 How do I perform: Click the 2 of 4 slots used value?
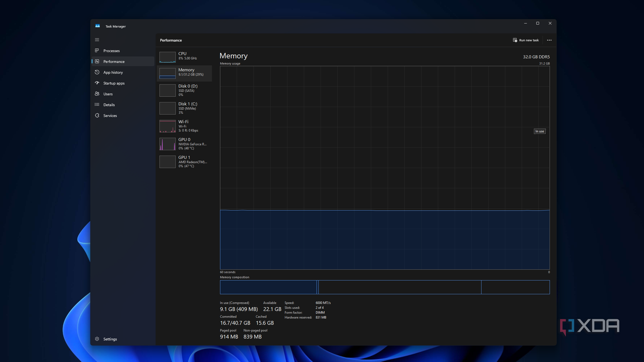(x=320, y=308)
